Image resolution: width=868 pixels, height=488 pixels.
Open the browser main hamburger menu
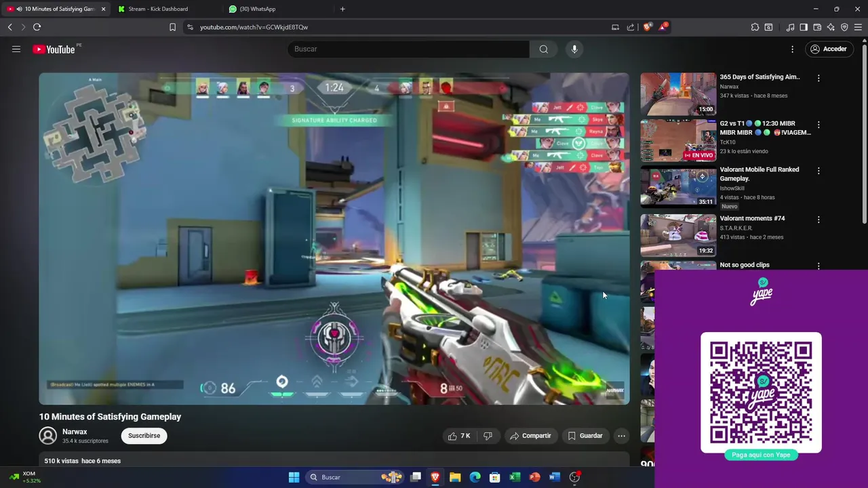tap(858, 27)
